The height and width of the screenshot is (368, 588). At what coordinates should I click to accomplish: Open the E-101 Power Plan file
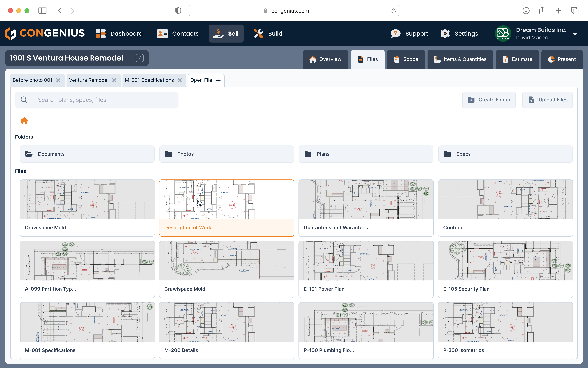tap(366, 269)
